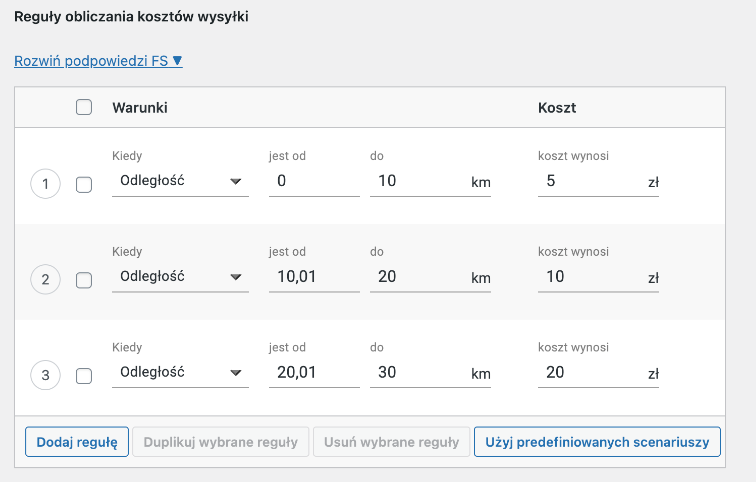
Task: Click rule number 2 circle badge
Action: [x=45, y=279]
